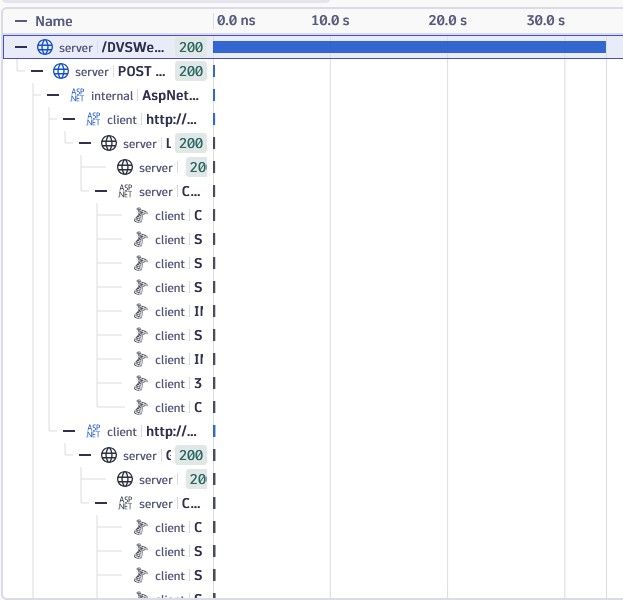Collapse the /DVSWe... server root row
The width and height of the screenshot is (623, 600).
point(21,47)
